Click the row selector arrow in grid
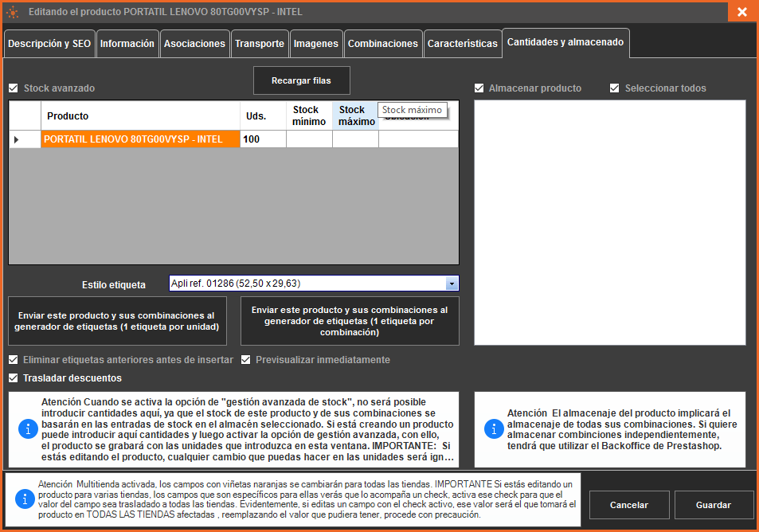Image resolution: width=759 pixels, height=532 pixels. (17, 139)
